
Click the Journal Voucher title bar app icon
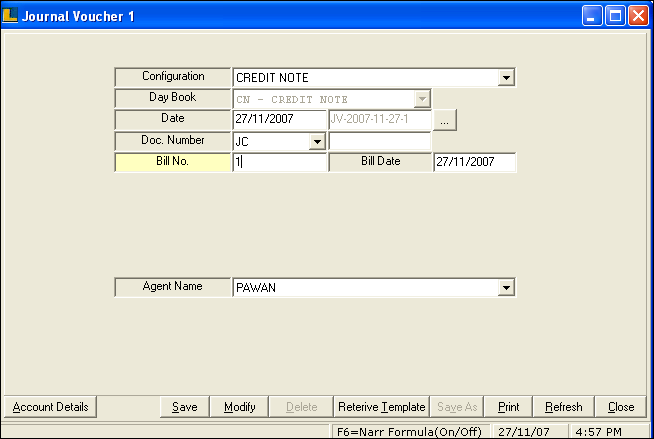pos(10,15)
